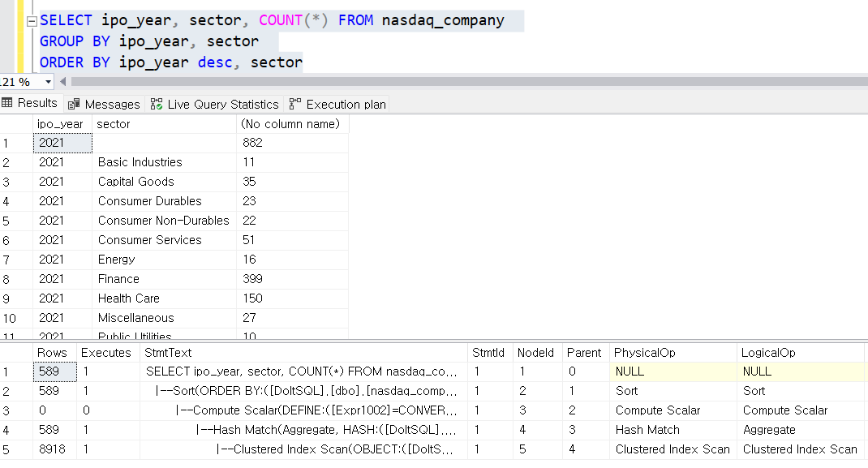The image size is (868, 468).
Task: Click the LogicalOp column header
Action: (x=800, y=352)
